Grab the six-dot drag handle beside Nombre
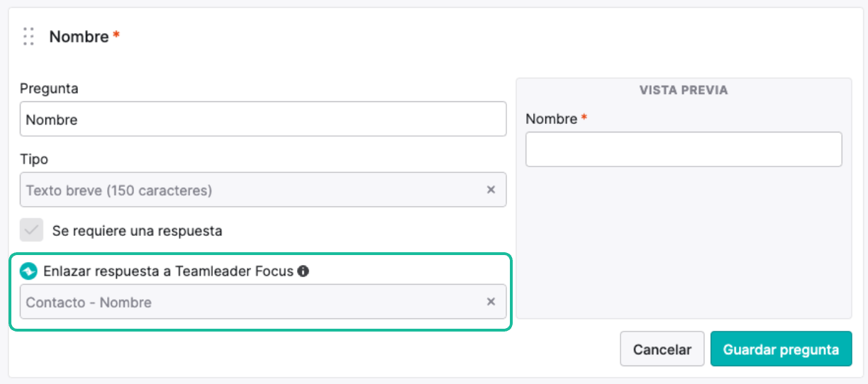The width and height of the screenshot is (868, 384). point(28,36)
